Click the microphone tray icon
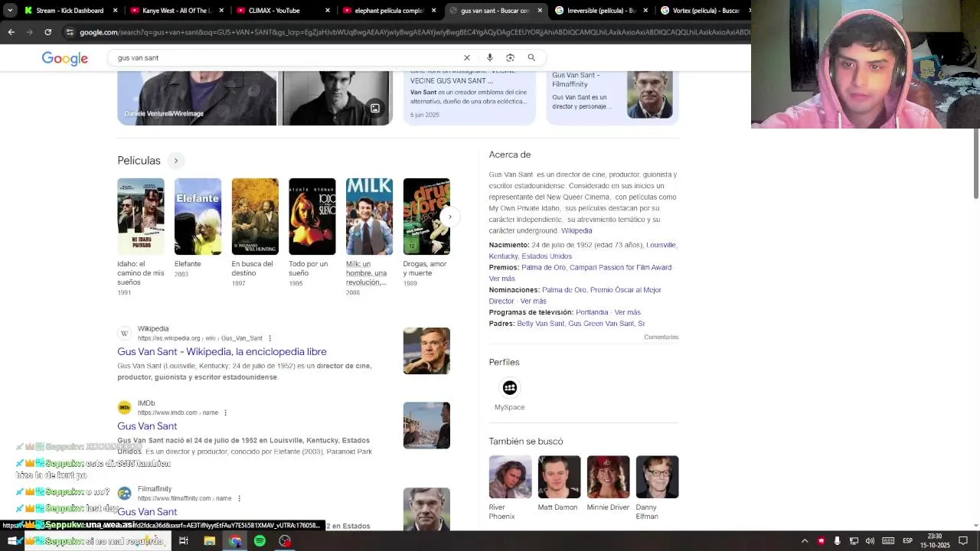 click(x=837, y=541)
